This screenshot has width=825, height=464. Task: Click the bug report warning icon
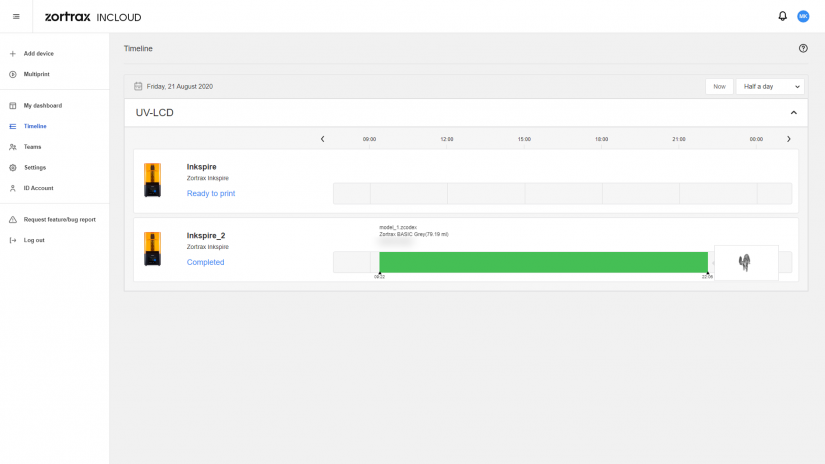coord(13,219)
